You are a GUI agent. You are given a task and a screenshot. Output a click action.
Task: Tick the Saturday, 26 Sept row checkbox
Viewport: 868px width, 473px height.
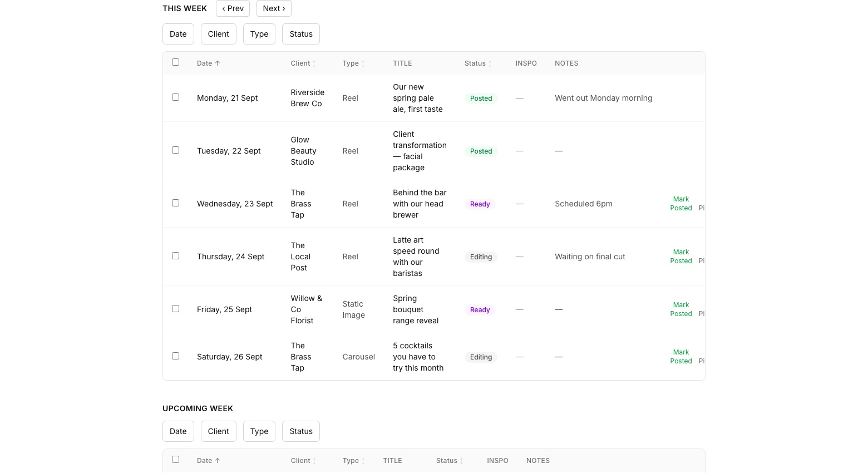pyautogui.click(x=176, y=356)
